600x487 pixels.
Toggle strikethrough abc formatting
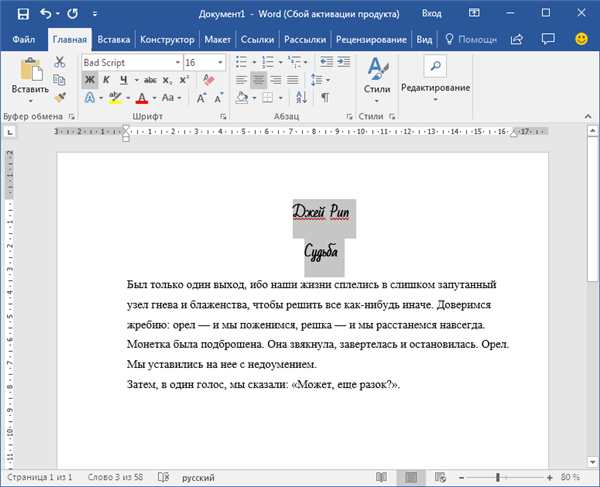[150, 80]
